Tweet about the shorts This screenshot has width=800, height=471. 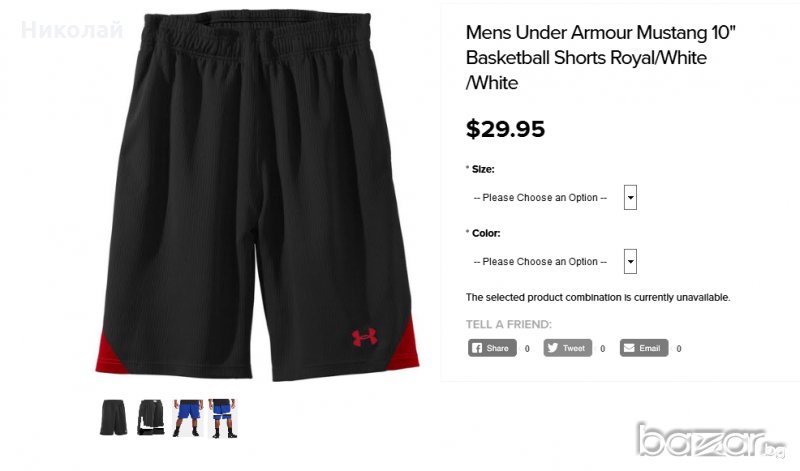tap(567, 348)
